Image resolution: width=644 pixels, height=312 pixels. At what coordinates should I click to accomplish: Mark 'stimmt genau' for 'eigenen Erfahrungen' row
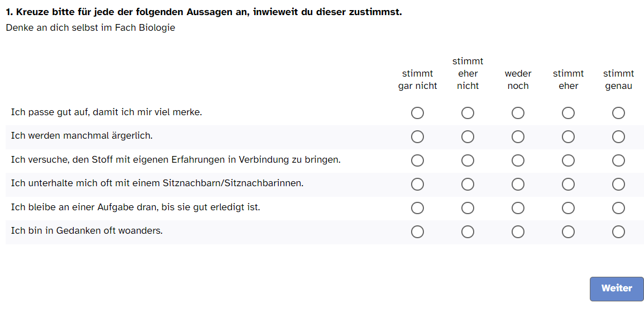(x=618, y=160)
